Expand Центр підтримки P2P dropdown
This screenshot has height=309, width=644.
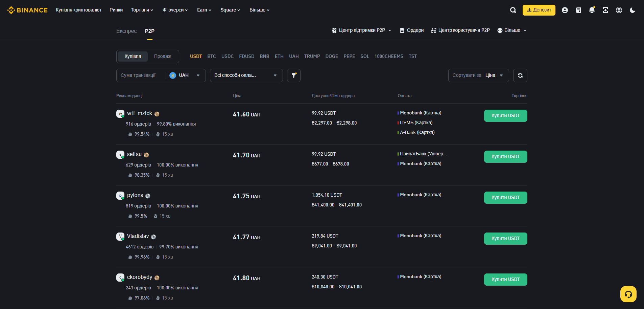point(361,30)
